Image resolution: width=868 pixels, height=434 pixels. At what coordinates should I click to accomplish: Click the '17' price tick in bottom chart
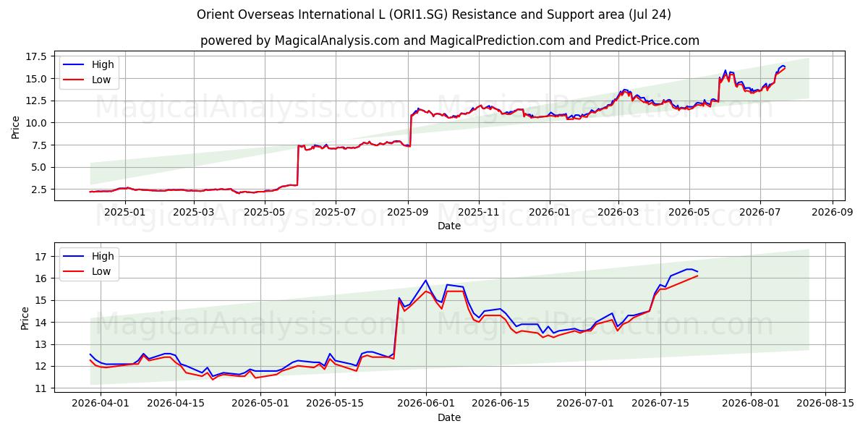click(40, 256)
